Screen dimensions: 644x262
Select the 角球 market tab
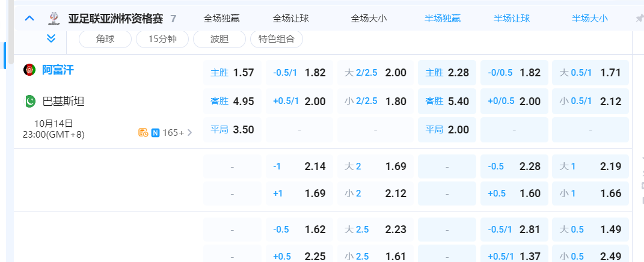(x=105, y=39)
